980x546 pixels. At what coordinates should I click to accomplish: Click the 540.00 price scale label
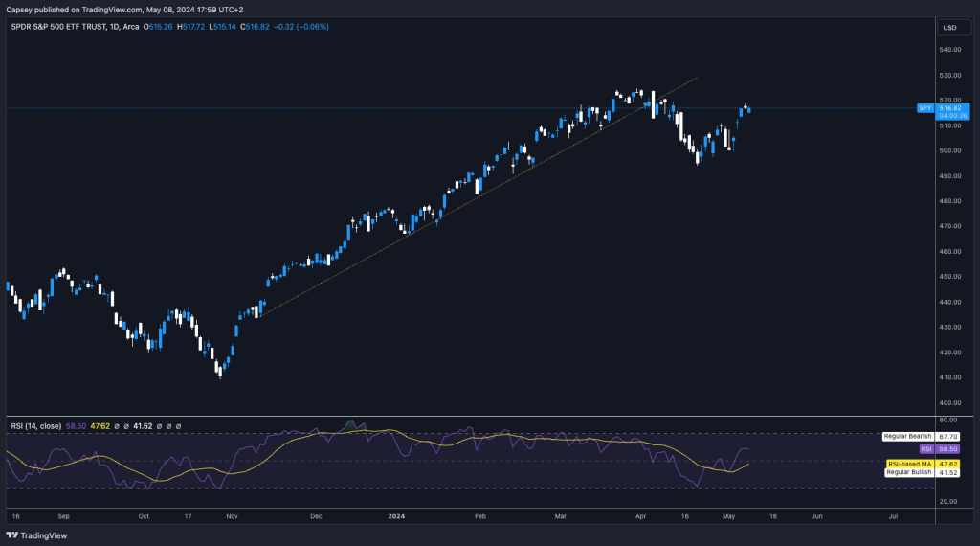click(x=952, y=50)
